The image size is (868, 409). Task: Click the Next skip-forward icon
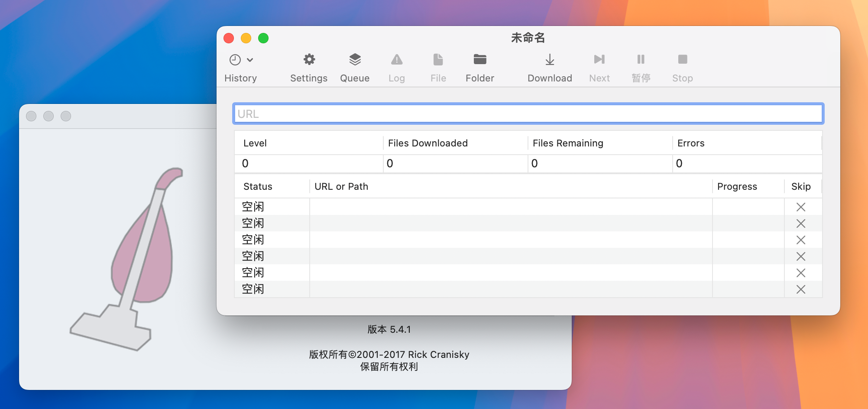coord(599,59)
